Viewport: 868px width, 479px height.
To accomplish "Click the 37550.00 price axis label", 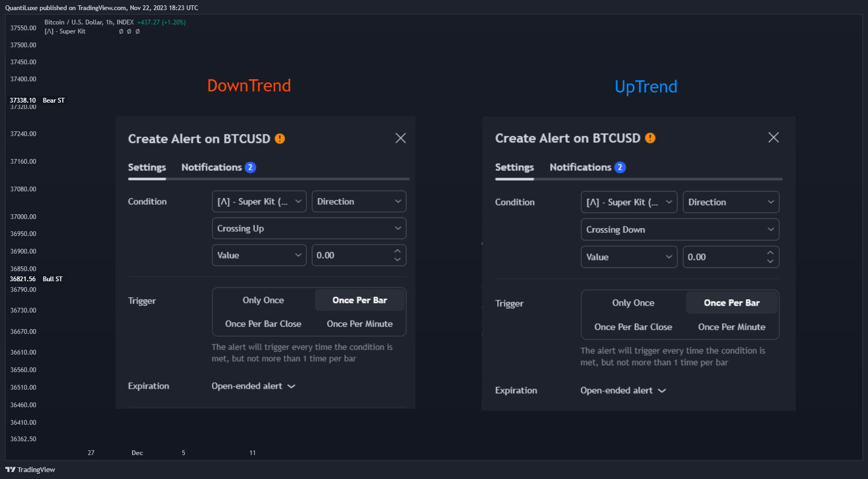I will tap(23, 28).
